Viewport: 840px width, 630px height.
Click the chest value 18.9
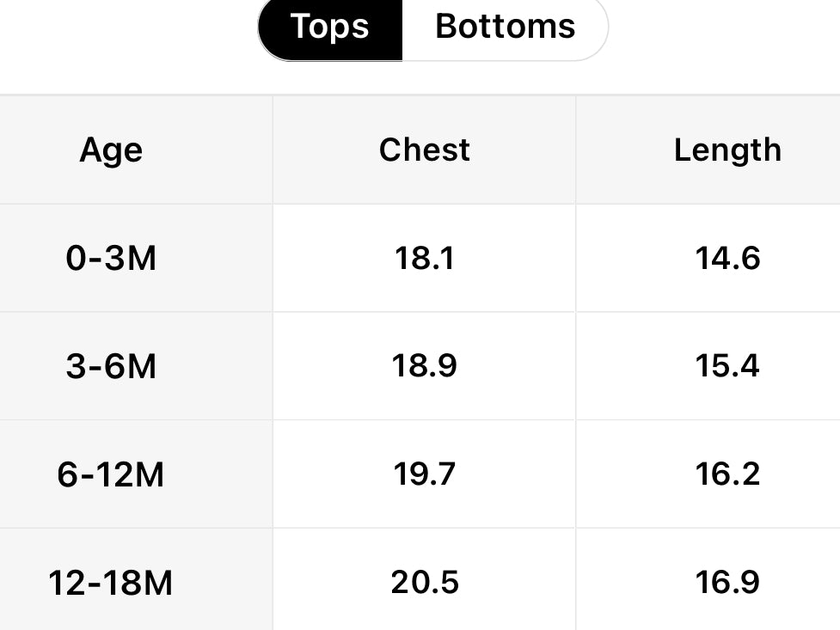424,366
